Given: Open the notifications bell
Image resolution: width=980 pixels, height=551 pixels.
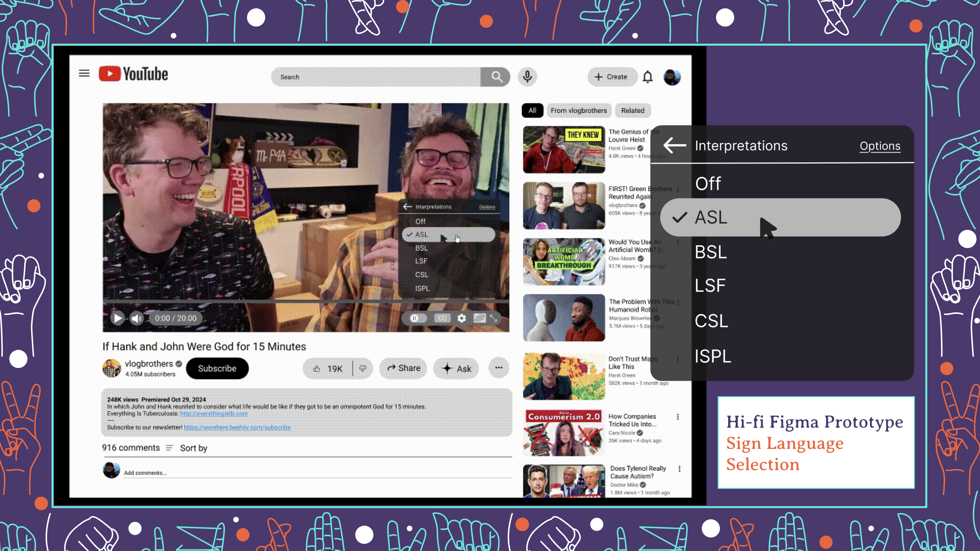Looking at the screenshot, I should 647,77.
